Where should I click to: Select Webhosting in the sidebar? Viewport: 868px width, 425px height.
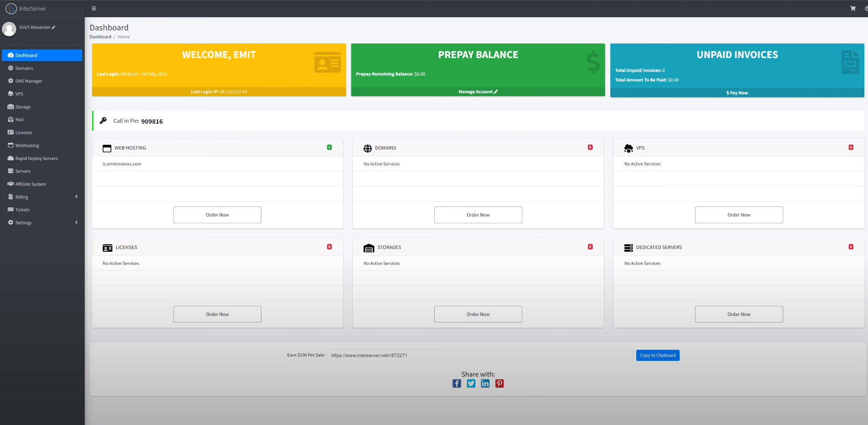(x=42, y=146)
